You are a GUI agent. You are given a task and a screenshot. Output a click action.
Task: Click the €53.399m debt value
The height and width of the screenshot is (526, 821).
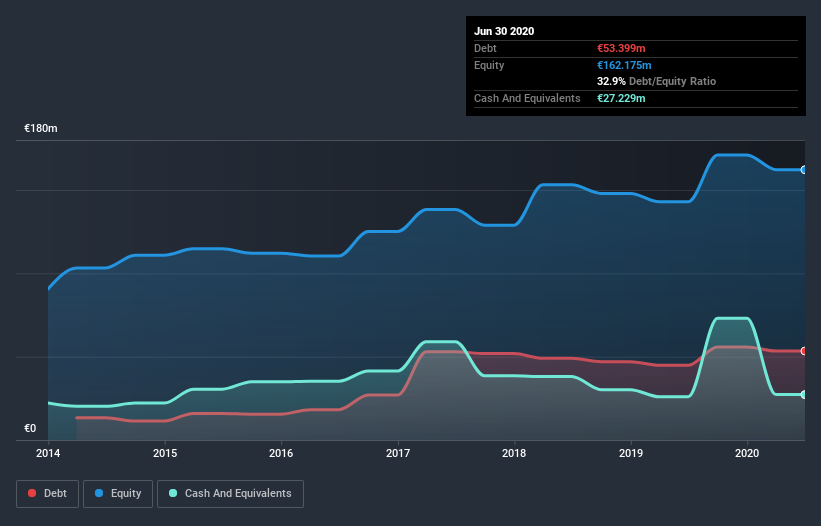pos(621,49)
